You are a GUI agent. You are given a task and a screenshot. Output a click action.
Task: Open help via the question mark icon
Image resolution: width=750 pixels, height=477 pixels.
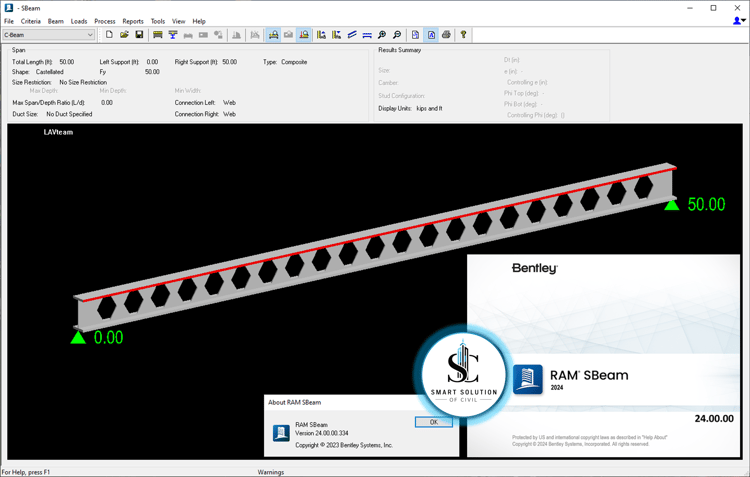(x=463, y=34)
